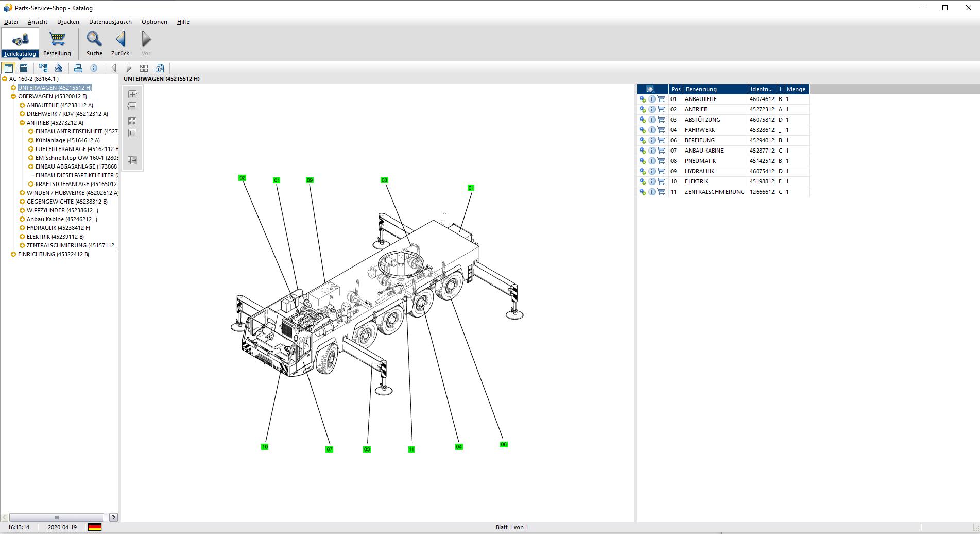980x534 pixels.
Task: Click the double-chevron level-up icon
Action: 58,68
